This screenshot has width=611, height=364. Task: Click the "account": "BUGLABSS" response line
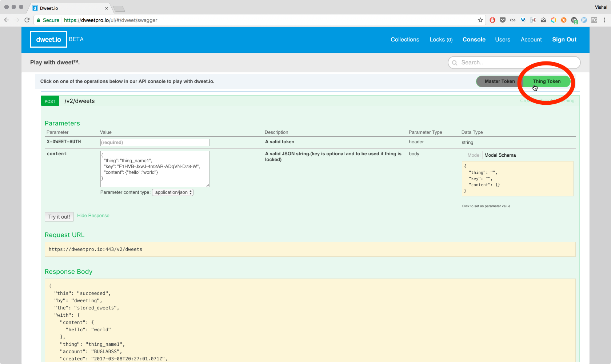(x=91, y=352)
